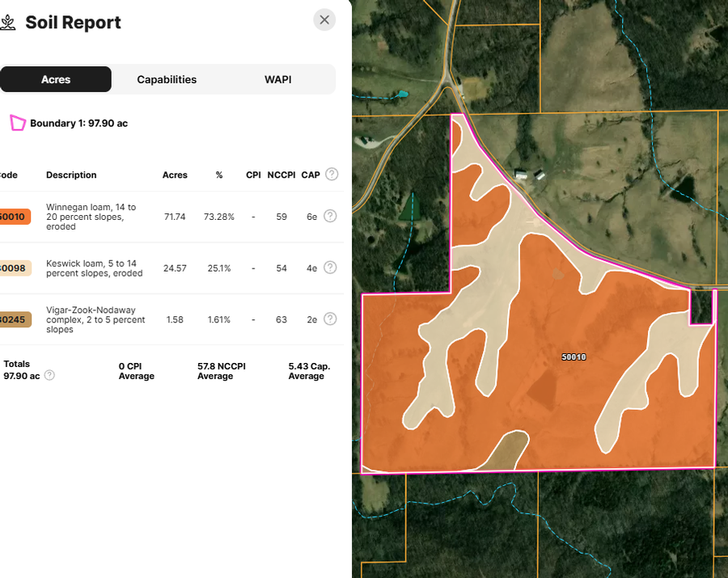Select the orange 50010 soil code swatch
Image resolution: width=728 pixels, height=578 pixels.
point(15,217)
